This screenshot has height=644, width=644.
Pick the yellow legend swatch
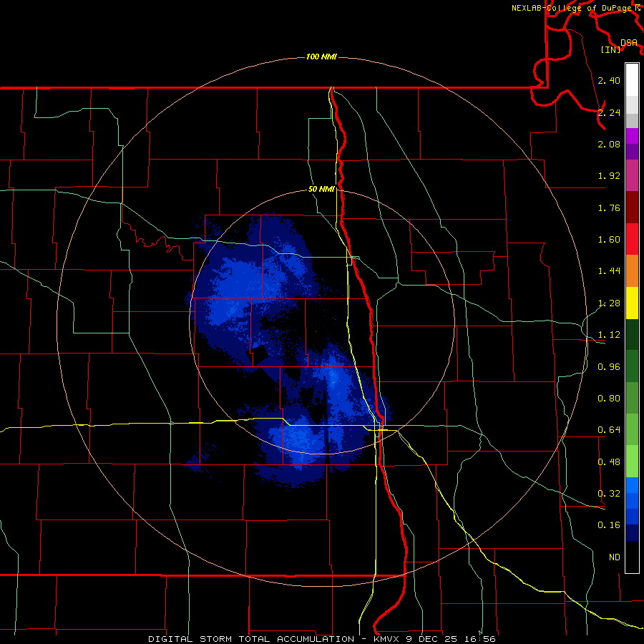coord(632,303)
